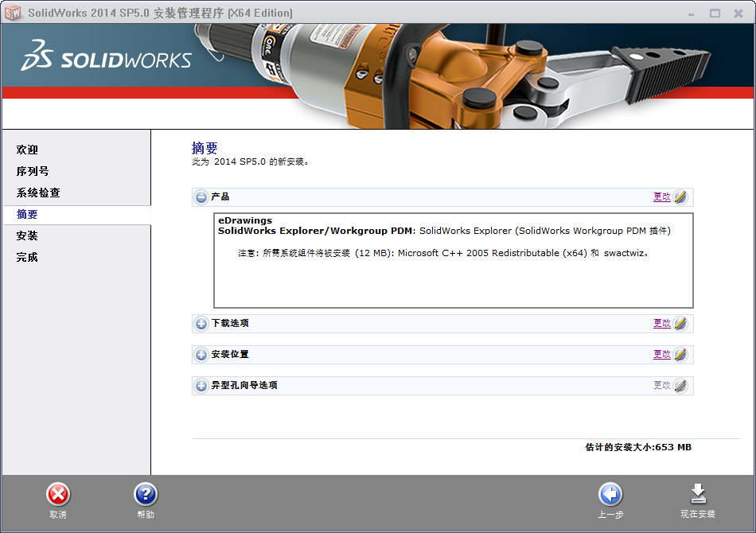756x533 pixels.
Task: Start install with 现在安装 download icon
Action: 698,495
